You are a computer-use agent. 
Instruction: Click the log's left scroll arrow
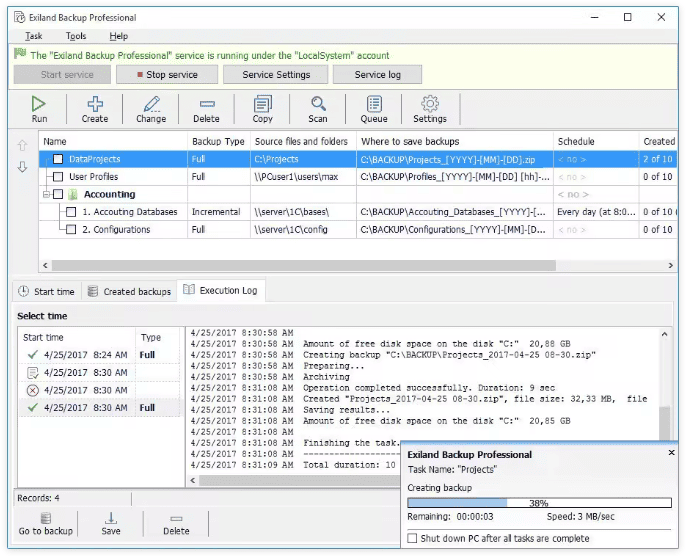point(193,480)
